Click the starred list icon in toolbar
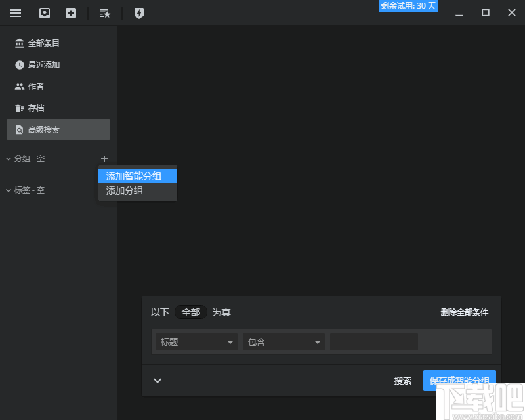 point(105,13)
